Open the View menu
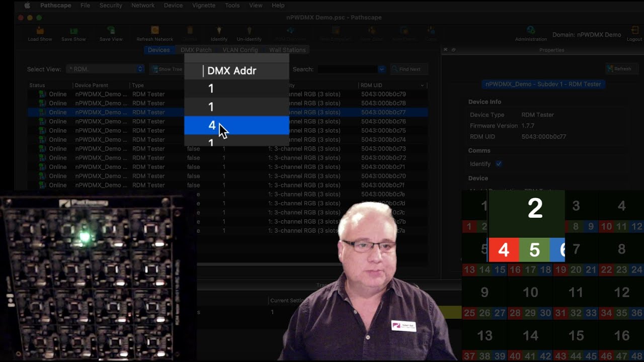This screenshot has width=644, height=362. [256, 5]
